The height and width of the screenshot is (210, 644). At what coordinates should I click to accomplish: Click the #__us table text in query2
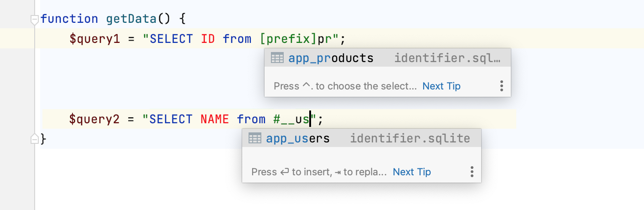pos(291,120)
